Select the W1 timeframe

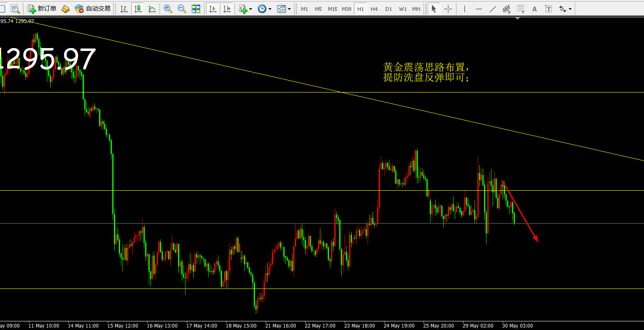(403, 9)
